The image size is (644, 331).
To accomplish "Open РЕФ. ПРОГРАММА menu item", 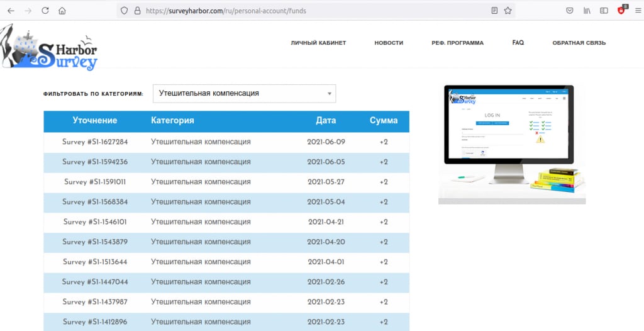I will (x=458, y=43).
